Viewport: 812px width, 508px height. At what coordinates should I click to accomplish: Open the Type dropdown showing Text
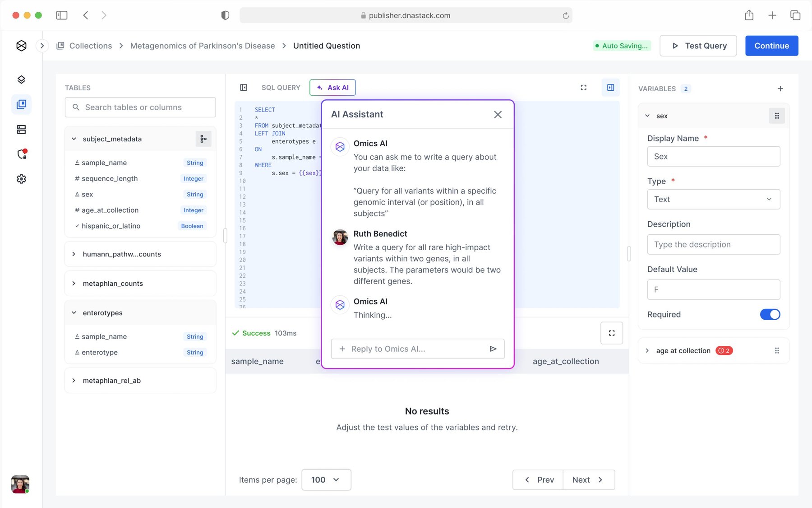tap(713, 199)
